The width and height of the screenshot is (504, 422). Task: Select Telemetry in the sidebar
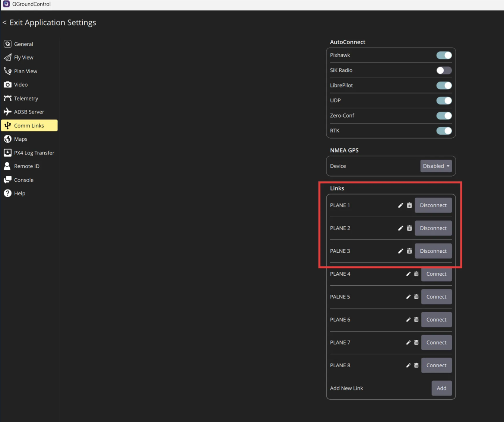coord(29,98)
